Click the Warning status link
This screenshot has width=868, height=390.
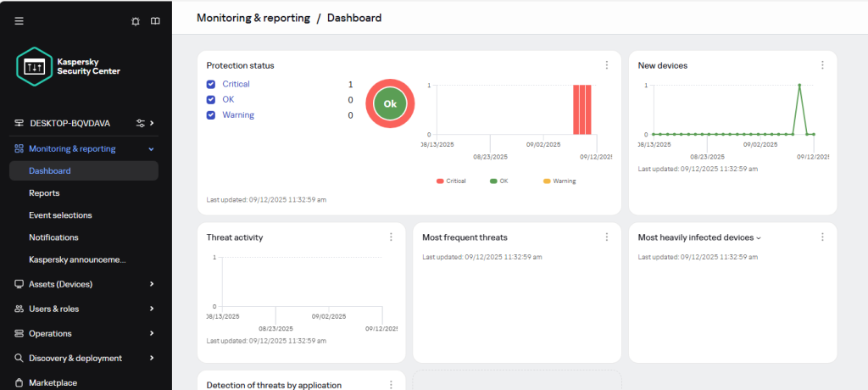238,115
